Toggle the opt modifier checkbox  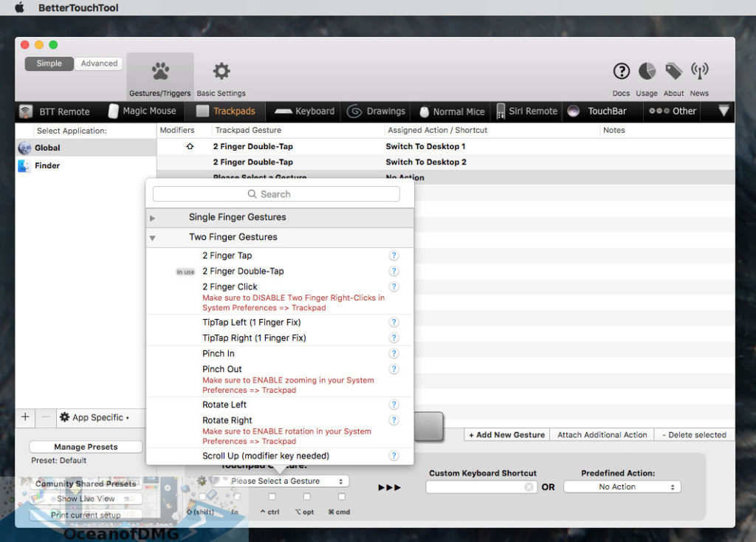point(306,497)
